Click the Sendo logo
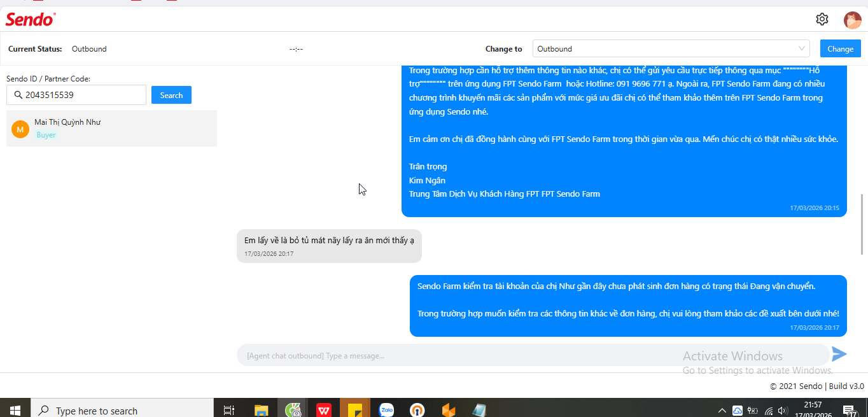The height and width of the screenshot is (417, 868). [x=31, y=20]
